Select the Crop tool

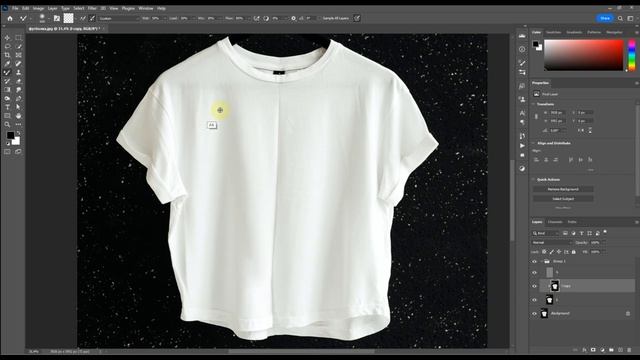coord(7,55)
